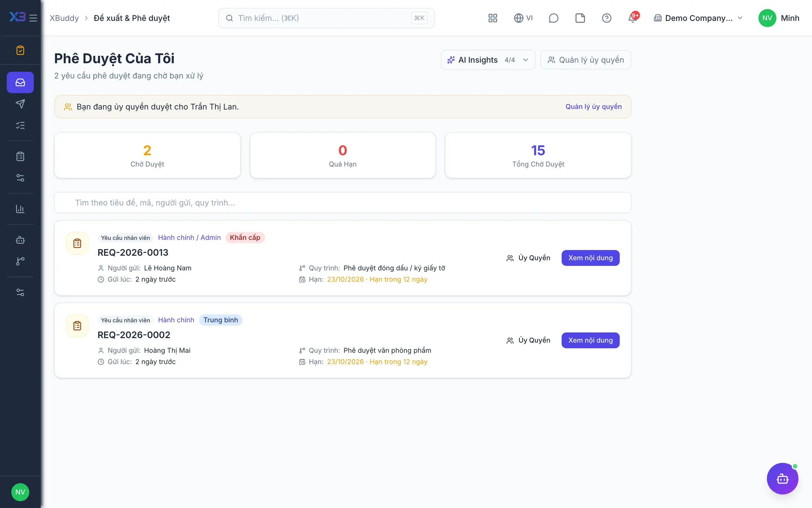This screenshot has width=812, height=508.
Task: Open the bottom sliders configuration sidebar icon
Action: point(20,292)
